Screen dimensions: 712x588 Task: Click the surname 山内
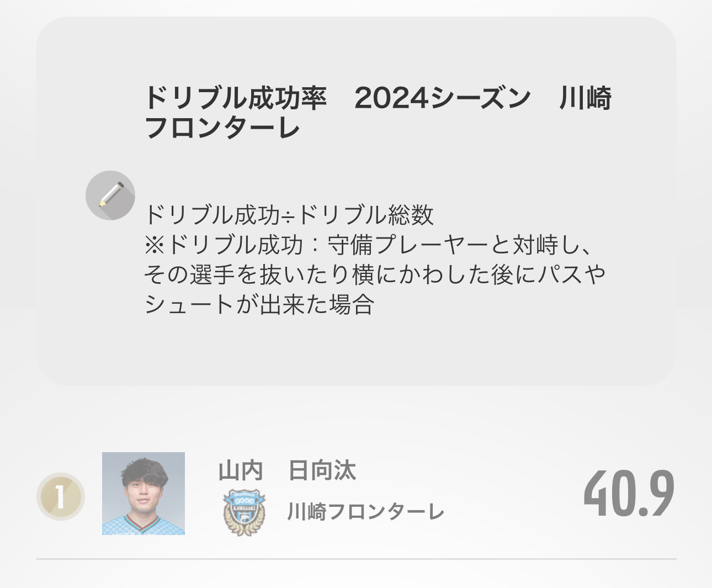click(241, 471)
